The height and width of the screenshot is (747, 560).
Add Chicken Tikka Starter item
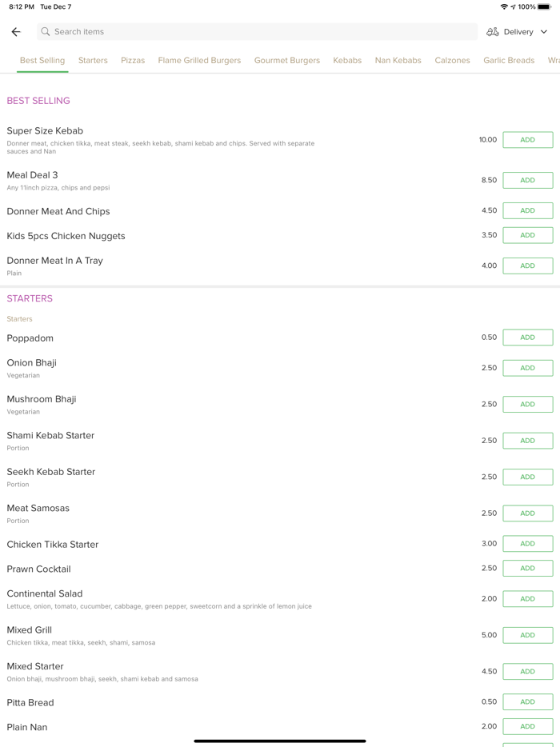pos(527,544)
